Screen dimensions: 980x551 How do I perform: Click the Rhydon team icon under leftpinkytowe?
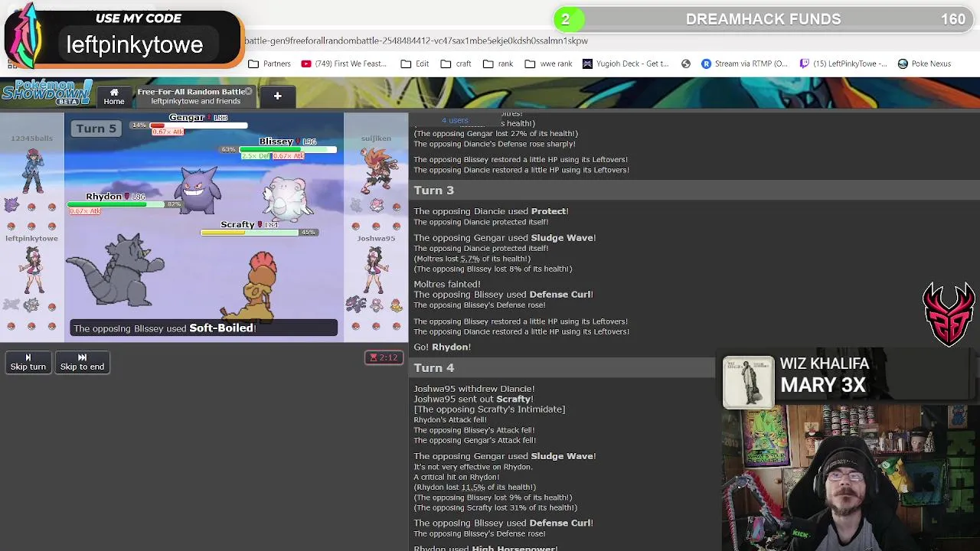[31, 305]
